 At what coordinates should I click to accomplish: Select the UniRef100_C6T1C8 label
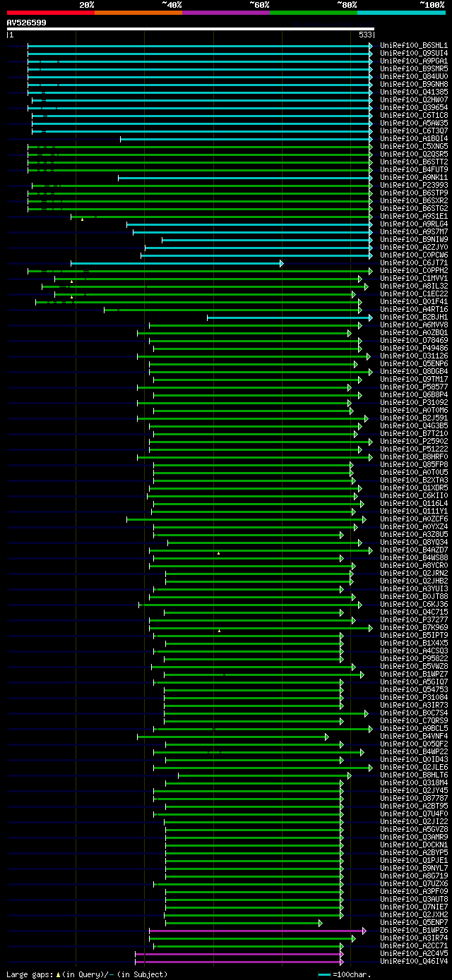pyautogui.click(x=414, y=116)
